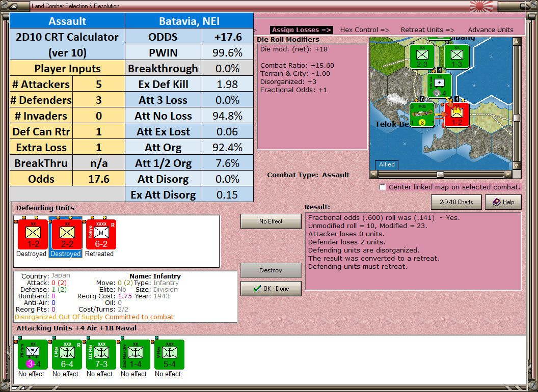Screen dimensions: 538x392
Task: Click the # Invaders value 0
Action: click(x=99, y=116)
